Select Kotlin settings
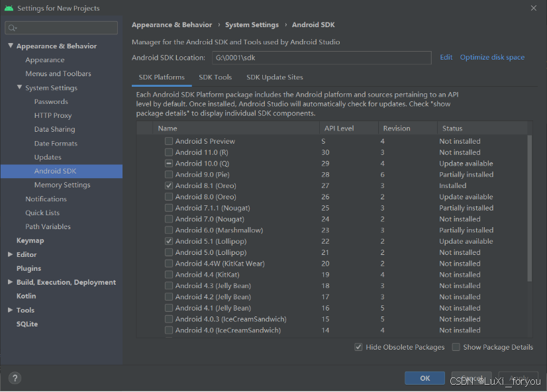The height and width of the screenshot is (392, 547). [x=26, y=296]
